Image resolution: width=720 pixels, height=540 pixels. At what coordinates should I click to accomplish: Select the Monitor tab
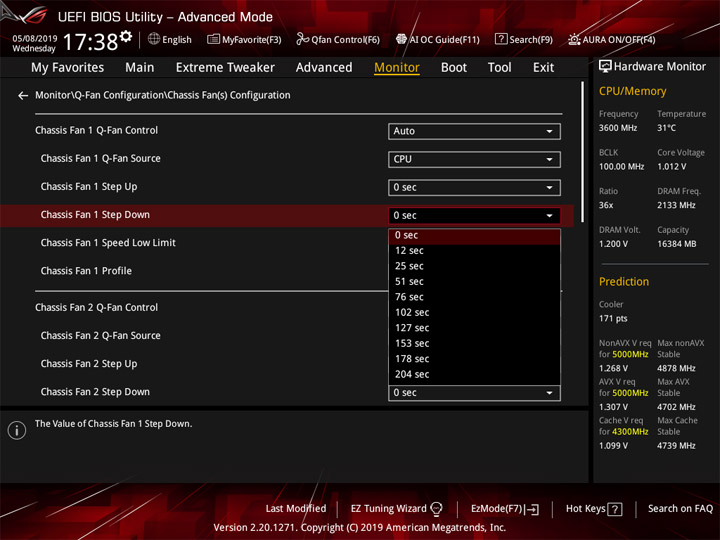(x=397, y=68)
